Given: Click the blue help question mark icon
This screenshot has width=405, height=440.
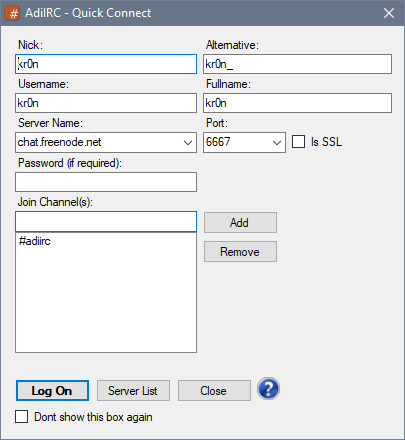Looking at the screenshot, I should tap(268, 389).
